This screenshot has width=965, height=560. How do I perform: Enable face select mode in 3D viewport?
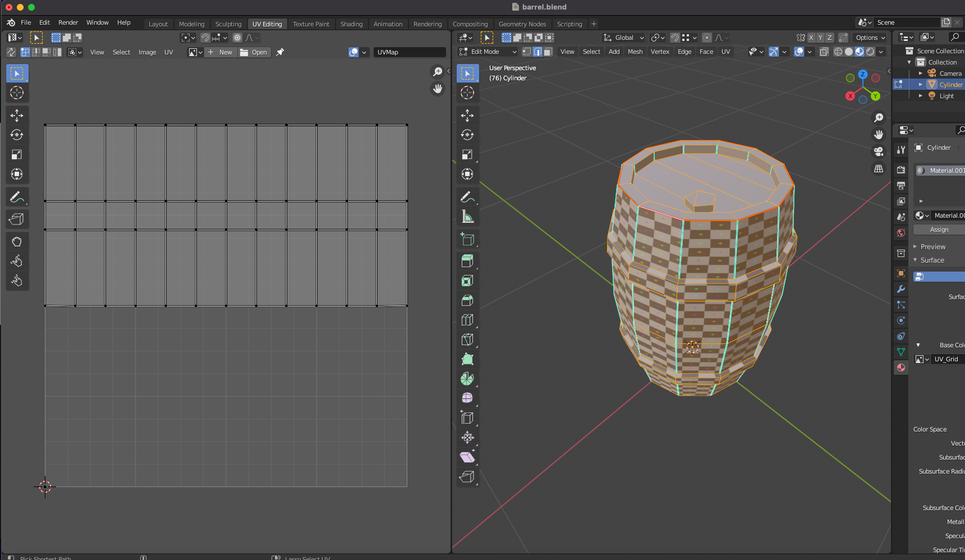pyautogui.click(x=548, y=52)
